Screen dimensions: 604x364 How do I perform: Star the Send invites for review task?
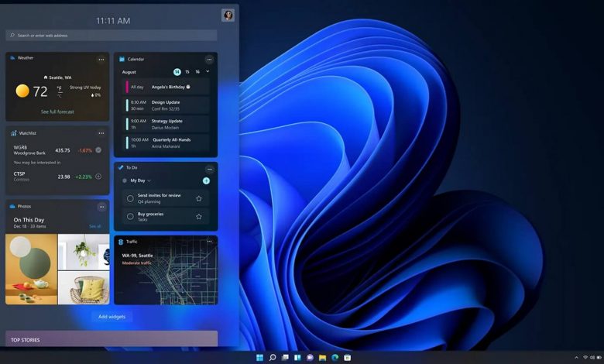(199, 198)
